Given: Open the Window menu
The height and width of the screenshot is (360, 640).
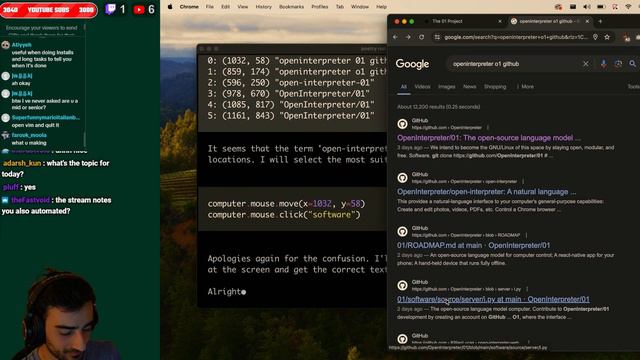Looking at the screenshot, I should click(x=360, y=7).
